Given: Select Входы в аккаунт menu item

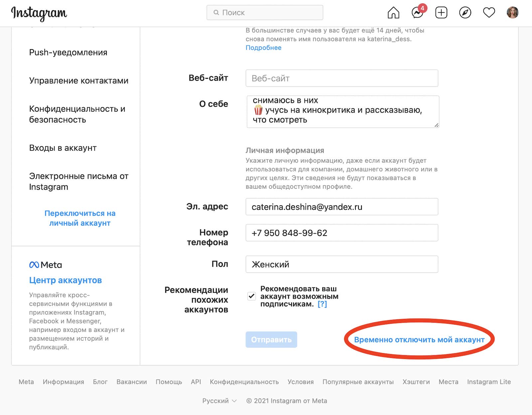Looking at the screenshot, I should pyautogui.click(x=63, y=148).
